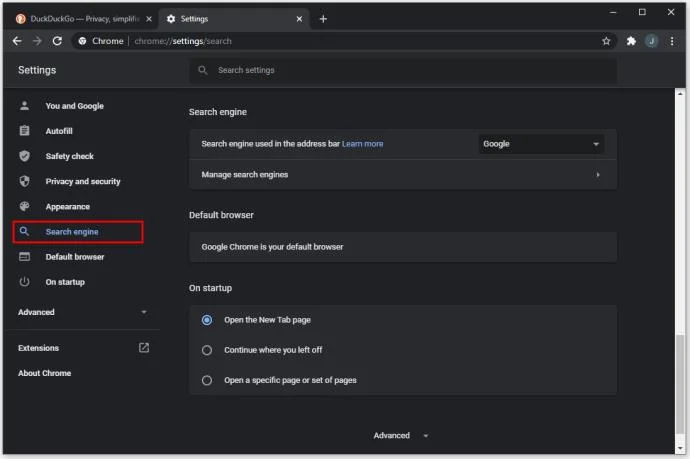The height and width of the screenshot is (459, 690).
Task: Minimize the Chrome window
Action: tap(613, 12)
